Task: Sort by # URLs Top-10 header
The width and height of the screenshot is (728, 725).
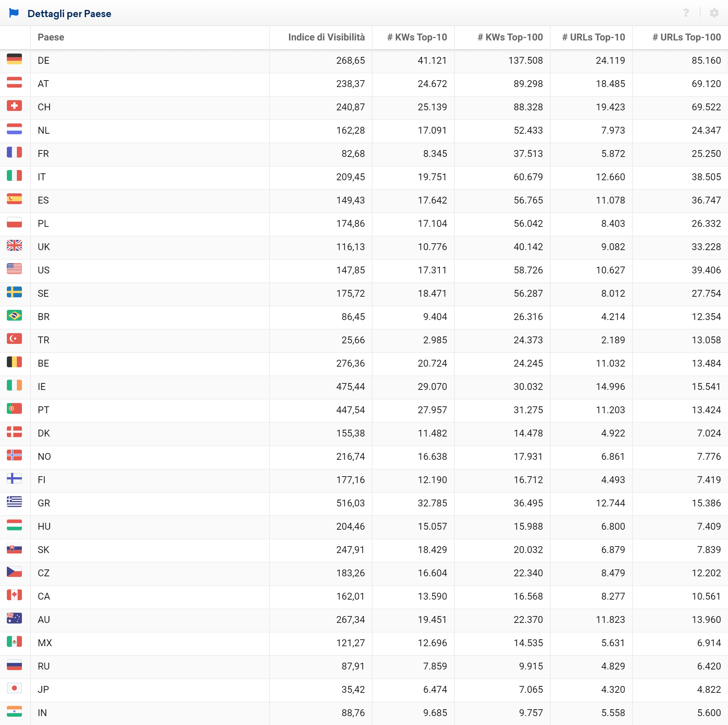Action: coord(593,37)
